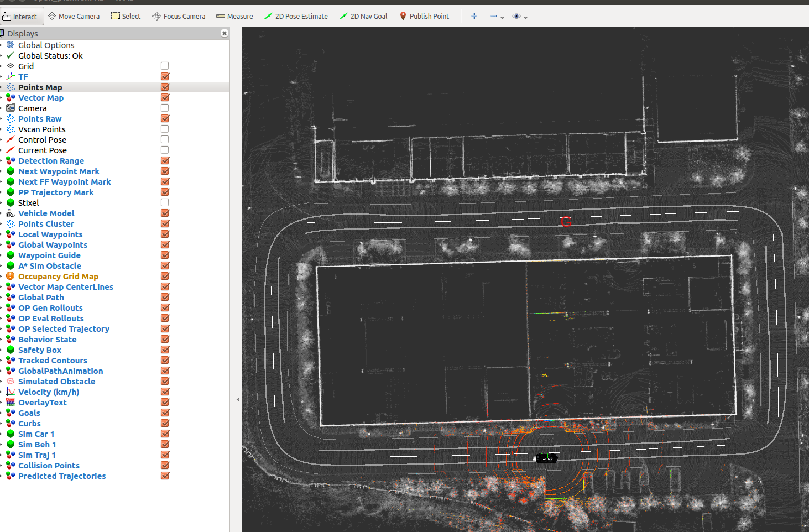Choose the Select tool
This screenshot has height=532, width=809.
tap(126, 16)
